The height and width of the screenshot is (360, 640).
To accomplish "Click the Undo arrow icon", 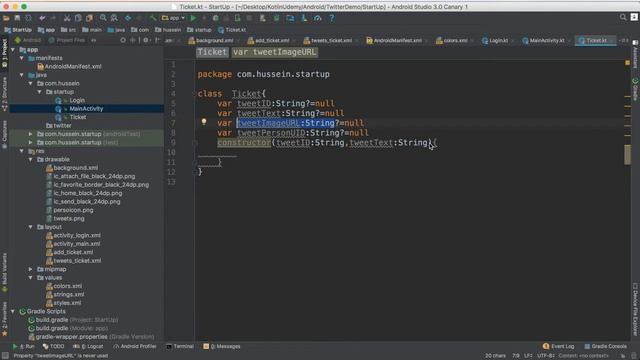I will click(42, 18).
